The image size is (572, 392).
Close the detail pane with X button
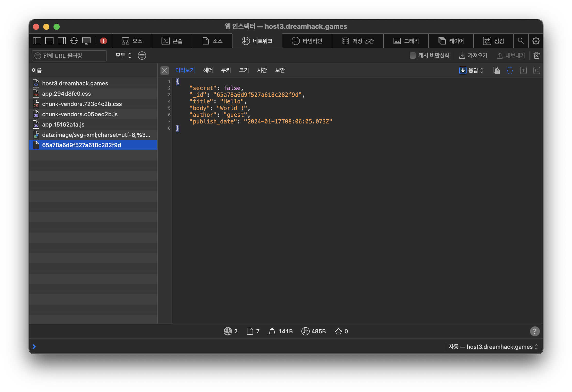pos(165,70)
